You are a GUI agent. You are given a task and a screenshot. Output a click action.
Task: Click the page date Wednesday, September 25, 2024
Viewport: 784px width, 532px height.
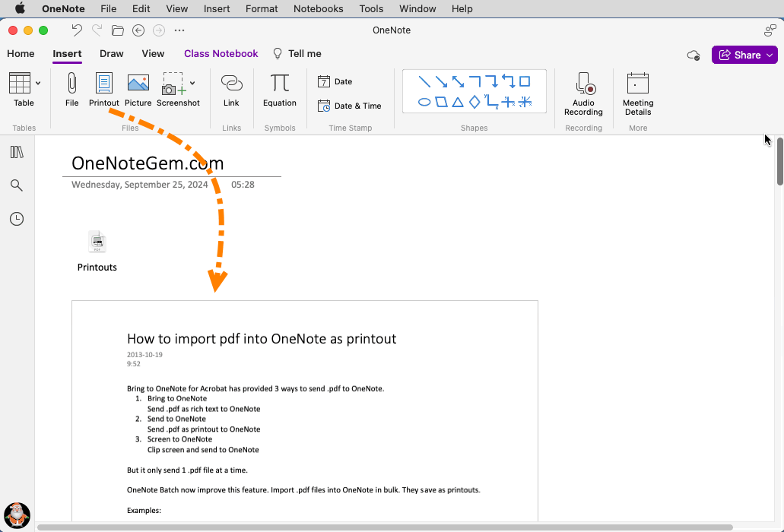click(139, 185)
